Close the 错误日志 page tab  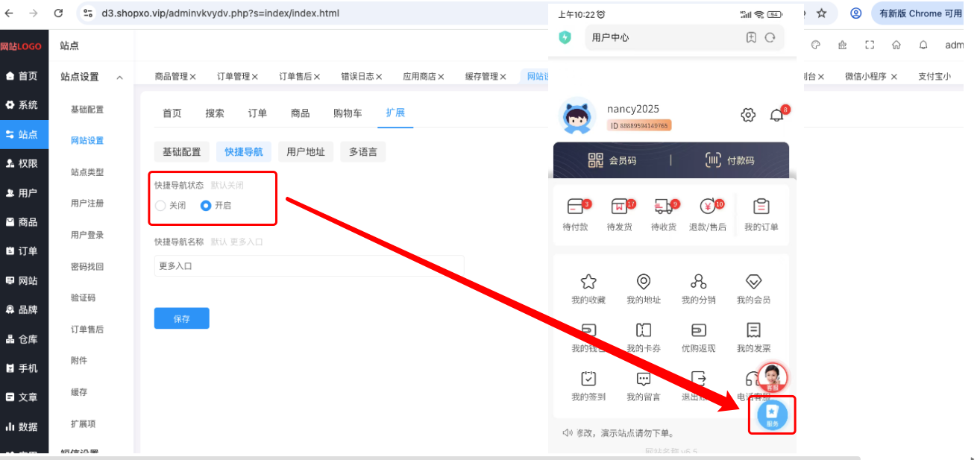click(x=379, y=77)
